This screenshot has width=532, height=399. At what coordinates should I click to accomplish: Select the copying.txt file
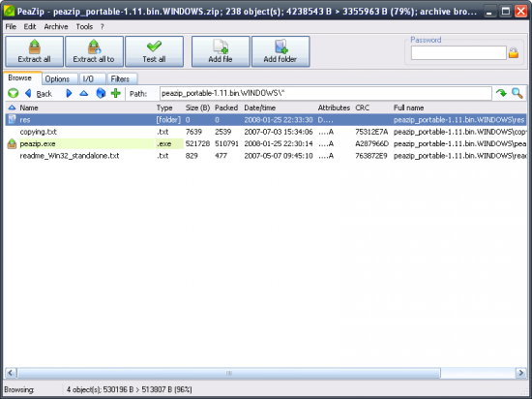39,132
